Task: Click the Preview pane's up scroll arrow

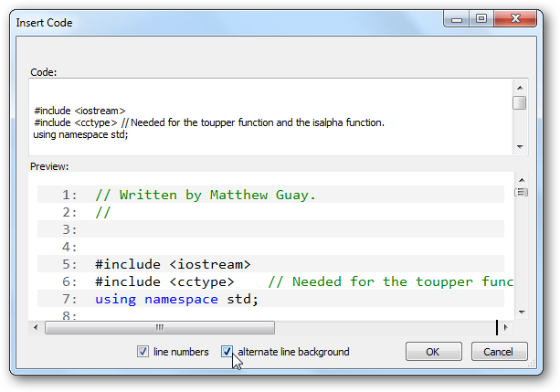Action: coord(522,180)
